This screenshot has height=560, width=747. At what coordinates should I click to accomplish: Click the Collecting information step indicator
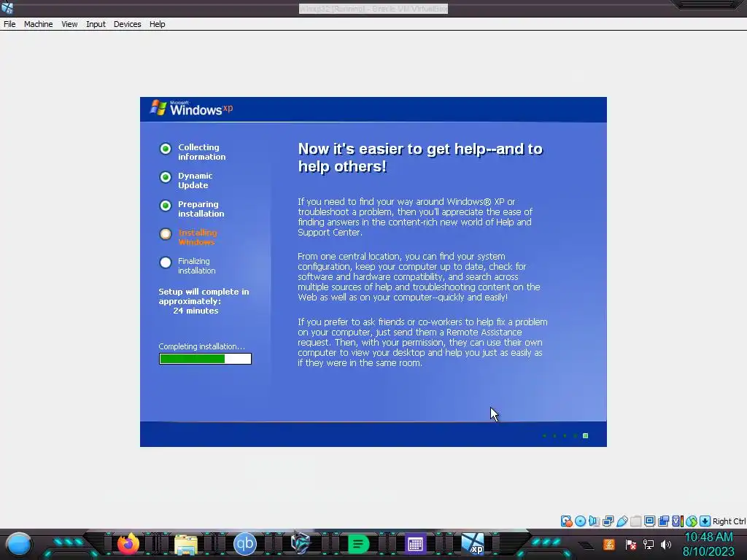click(166, 149)
